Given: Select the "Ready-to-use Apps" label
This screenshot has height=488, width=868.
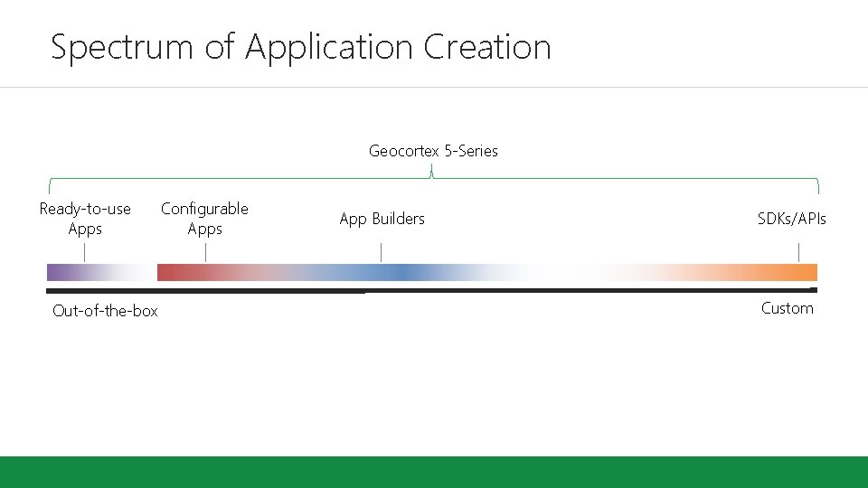Looking at the screenshot, I should (85, 219).
